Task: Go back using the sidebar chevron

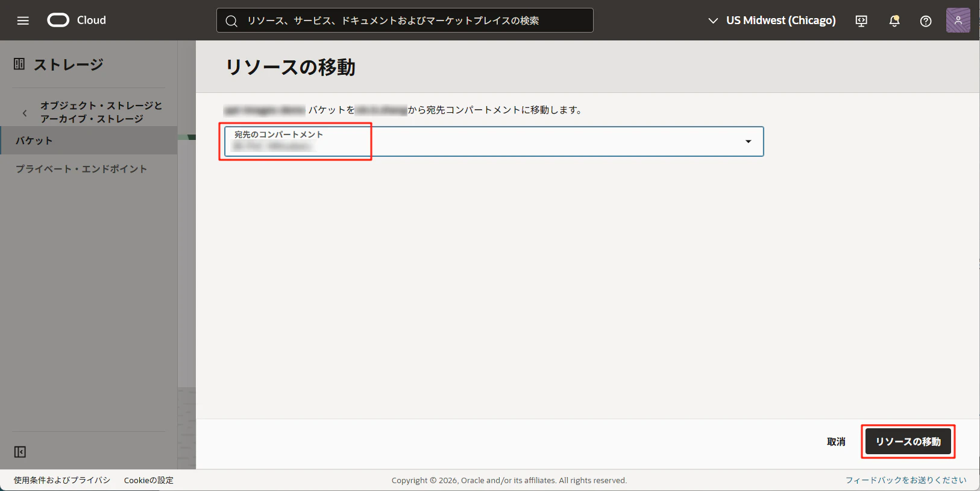Action: click(x=25, y=113)
